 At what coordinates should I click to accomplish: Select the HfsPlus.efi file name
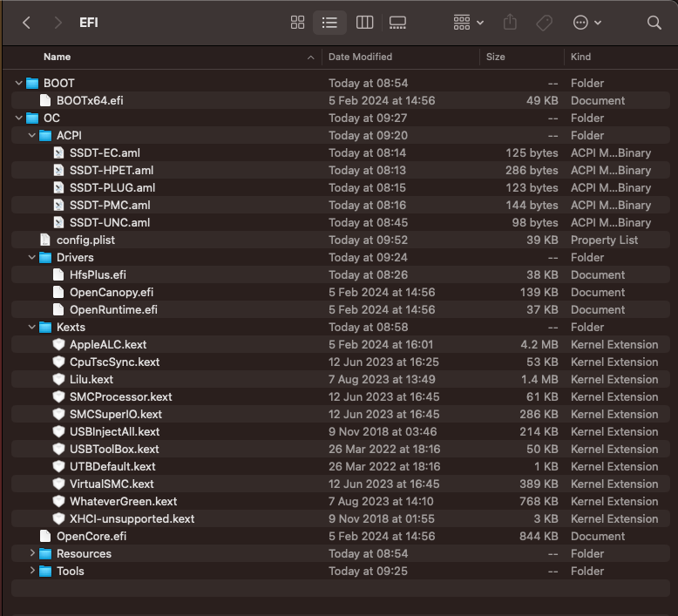tap(98, 275)
